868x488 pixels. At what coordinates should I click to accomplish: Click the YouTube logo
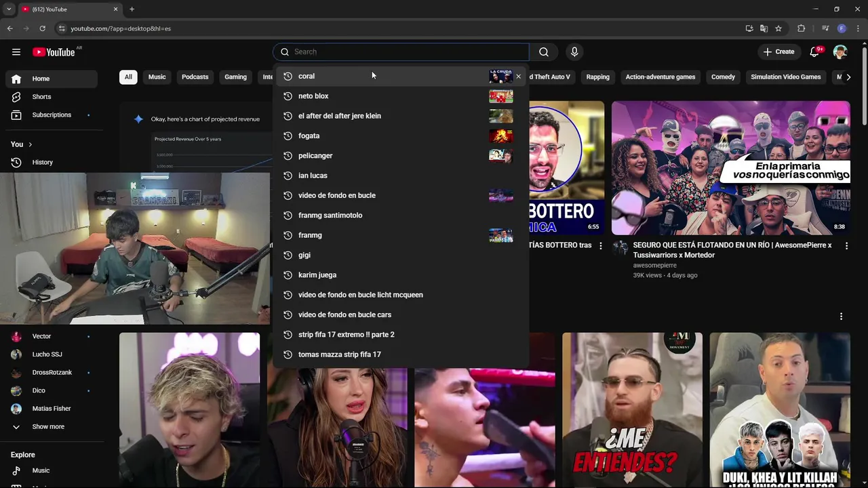(54, 52)
